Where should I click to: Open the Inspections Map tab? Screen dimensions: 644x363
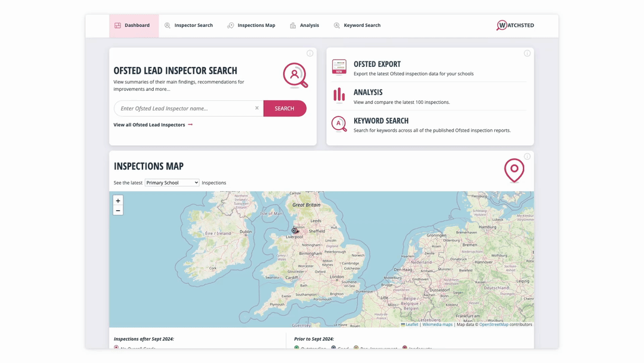252,26
